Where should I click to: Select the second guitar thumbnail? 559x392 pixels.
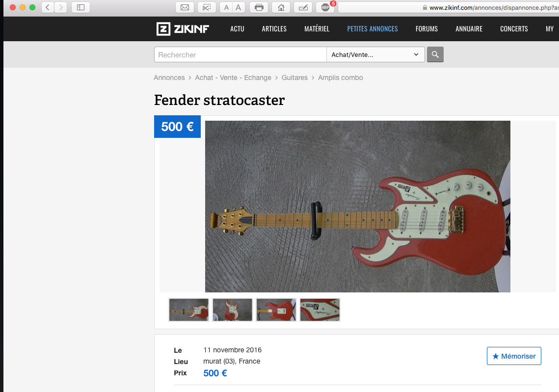pyautogui.click(x=233, y=310)
